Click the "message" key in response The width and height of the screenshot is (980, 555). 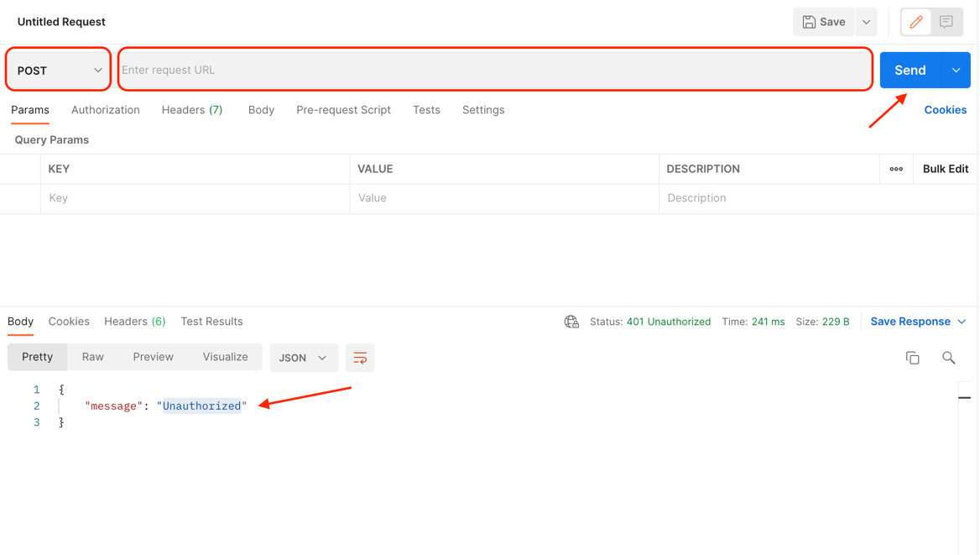[113, 406]
